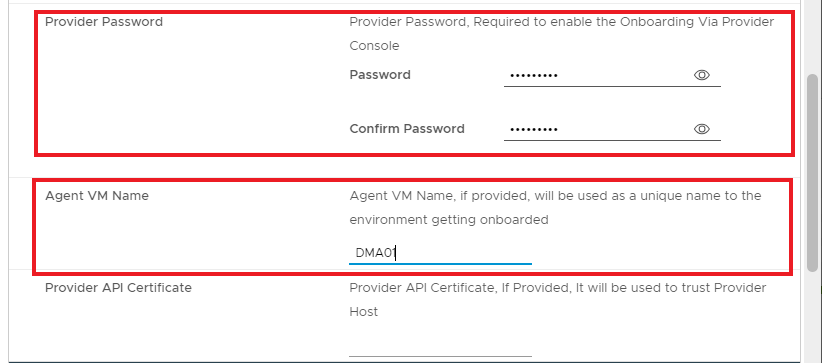
Task: Reveal the Password field with the eye icon
Action: pos(701,75)
